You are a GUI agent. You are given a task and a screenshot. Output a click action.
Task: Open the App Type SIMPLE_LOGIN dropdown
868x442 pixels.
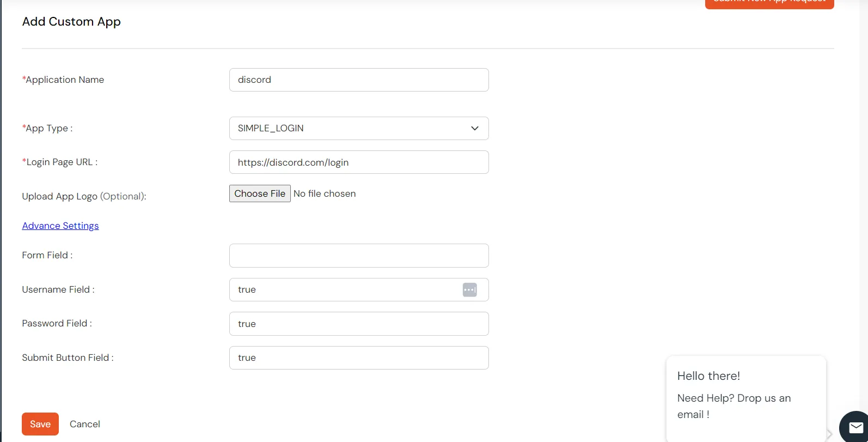[359, 128]
